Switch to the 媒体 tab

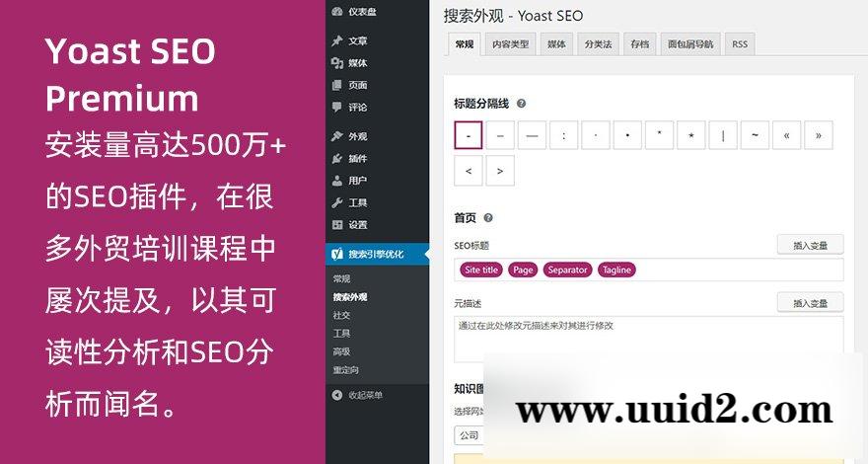tap(556, 44)
